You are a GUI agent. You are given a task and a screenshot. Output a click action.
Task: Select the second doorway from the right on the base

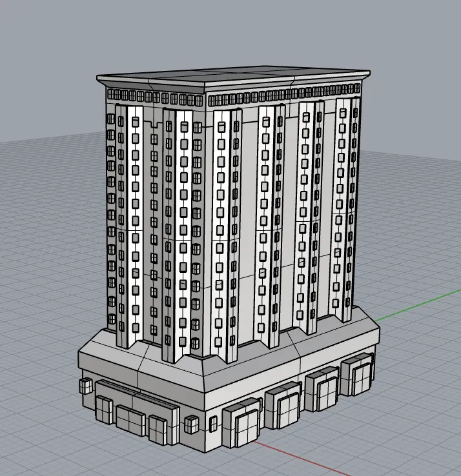(x=323, y=392)
